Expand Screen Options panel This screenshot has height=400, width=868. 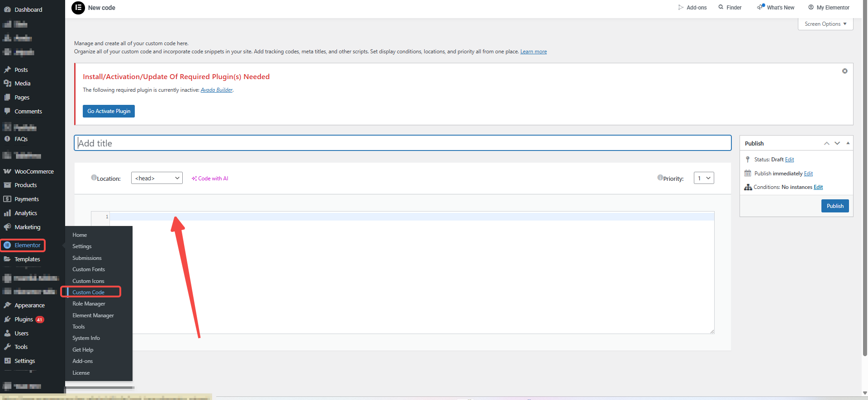pyautogui.click(x=825, y=24)
